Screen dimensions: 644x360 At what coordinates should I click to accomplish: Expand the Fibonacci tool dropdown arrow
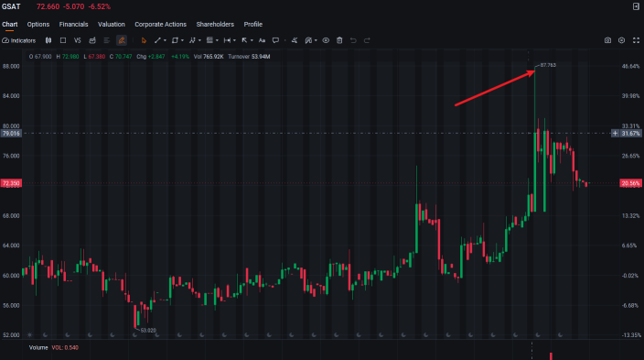pyautogui.click(x=217, y=40)
